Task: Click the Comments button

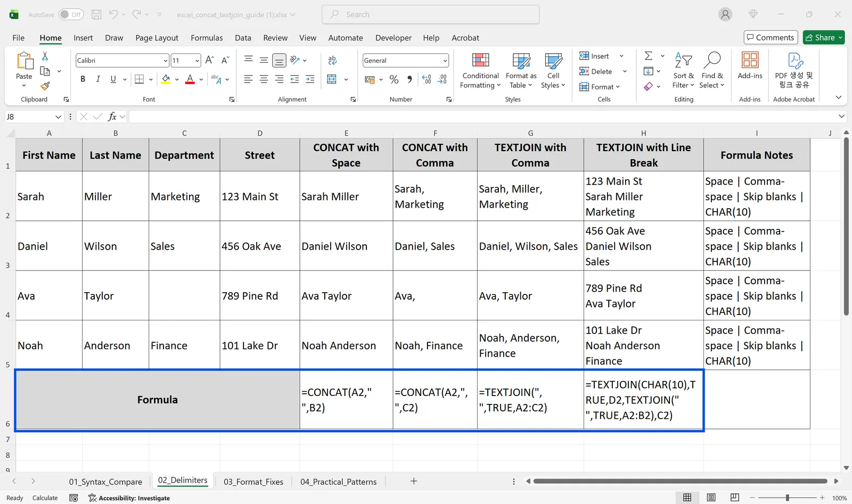Action: 771,37
